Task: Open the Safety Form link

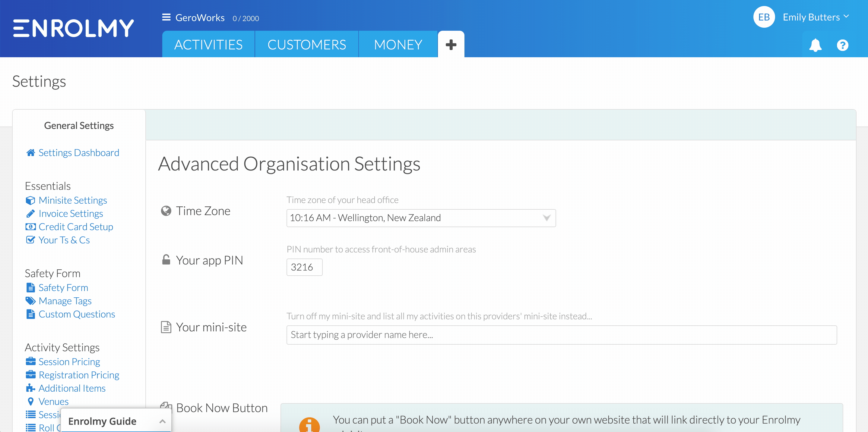Action: (x=63, y=288)
